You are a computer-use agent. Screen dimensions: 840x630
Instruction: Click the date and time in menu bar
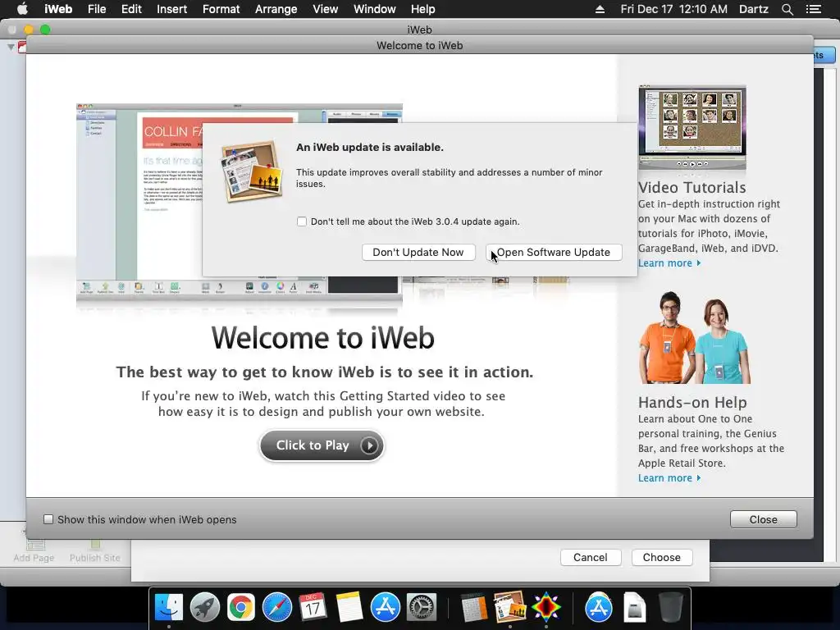(674, 9)
